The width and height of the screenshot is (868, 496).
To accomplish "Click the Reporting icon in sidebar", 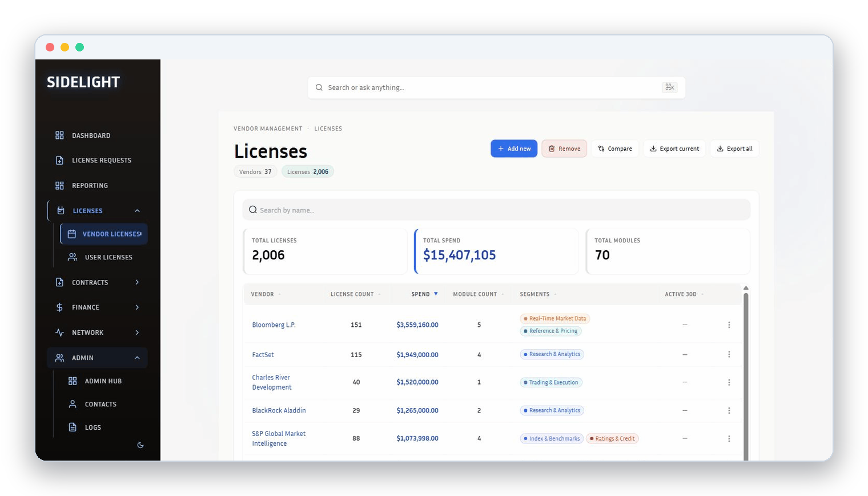I will pyautogui.click(x=59, y=186).
